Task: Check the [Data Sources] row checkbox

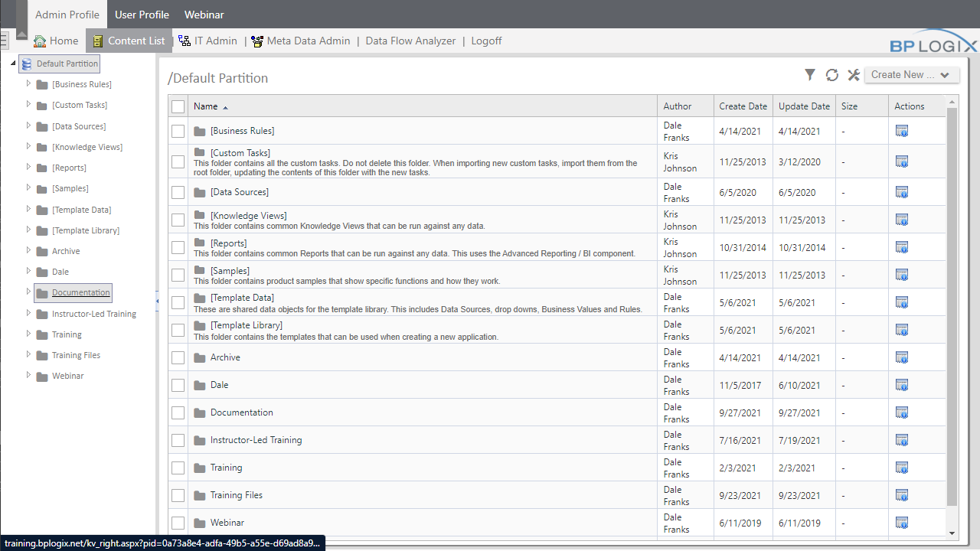Action: [178, 192]
